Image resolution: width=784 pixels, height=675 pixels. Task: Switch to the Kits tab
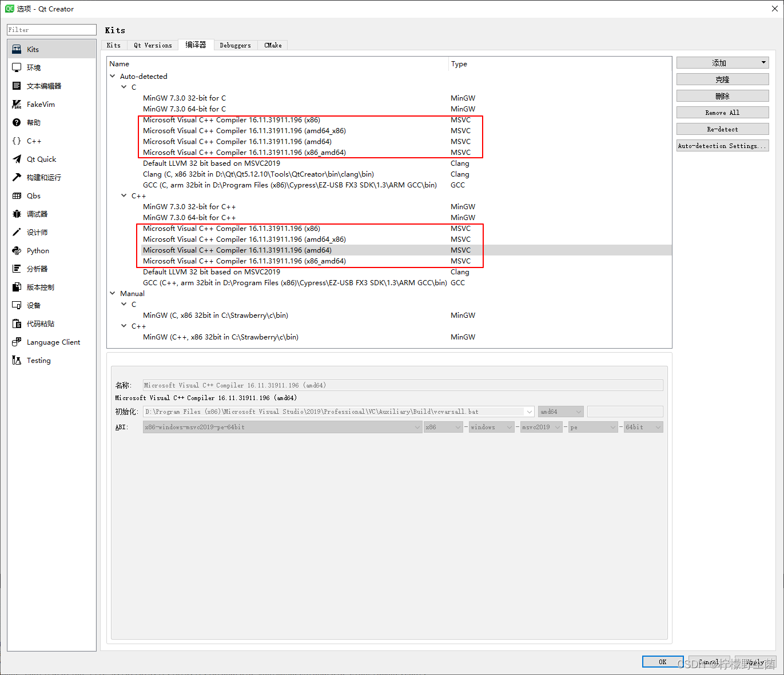(114, 45)
